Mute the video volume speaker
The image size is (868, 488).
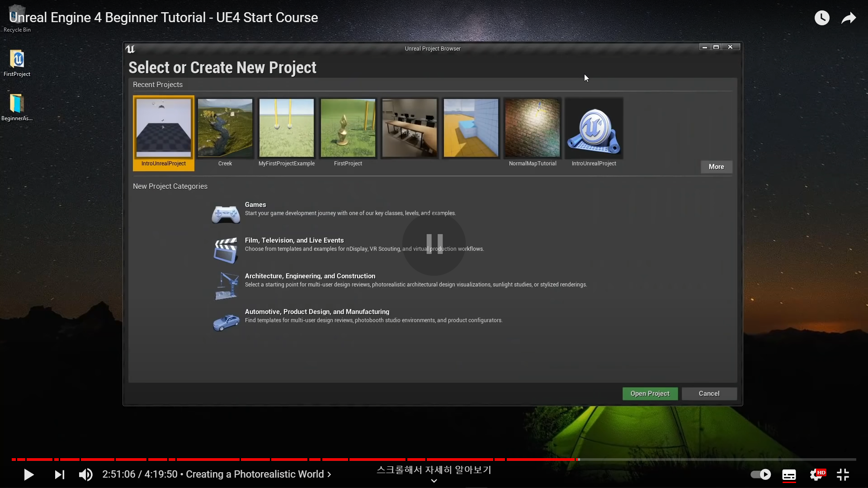tap(85, 474)
